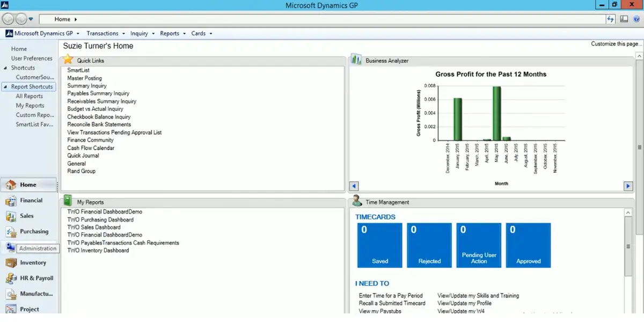The height and width of the screenshot is (322, 644).
Task: Select Home in the navigation tree
Action: coord(19,49)
